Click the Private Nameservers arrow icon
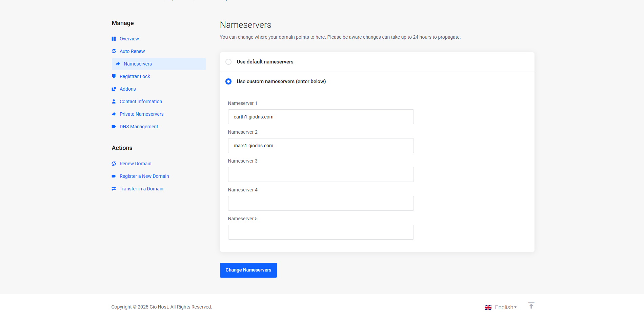Screen dimensions: 644x317 (114, 114)
